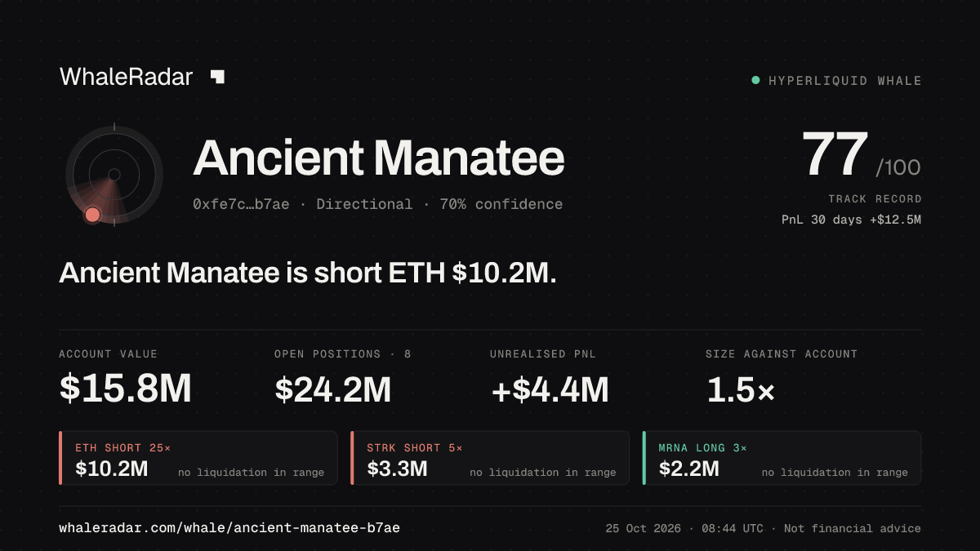980x551 pixels.
Task: Click 'no liquidation in range' on STRK card
Action: 543,473
